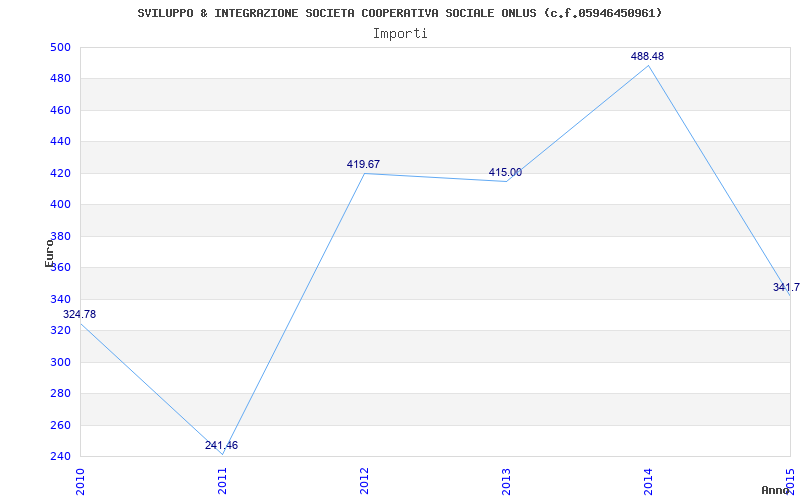Click the 2010 x-axis label
The width and height of the screenshot is (800, 500).
point(80,481)
